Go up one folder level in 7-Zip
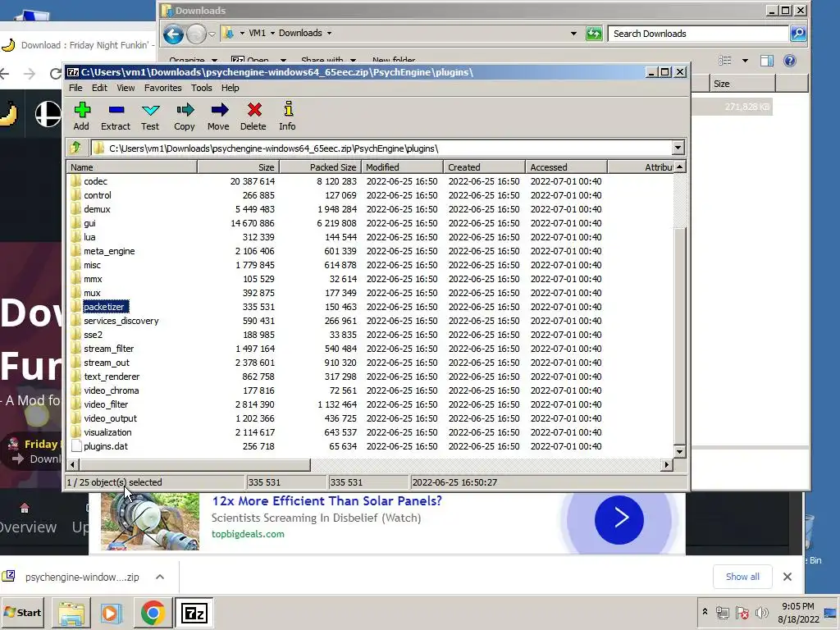This screenshot has height=630, width=840. pyautogui.click(x=75, y=148)
